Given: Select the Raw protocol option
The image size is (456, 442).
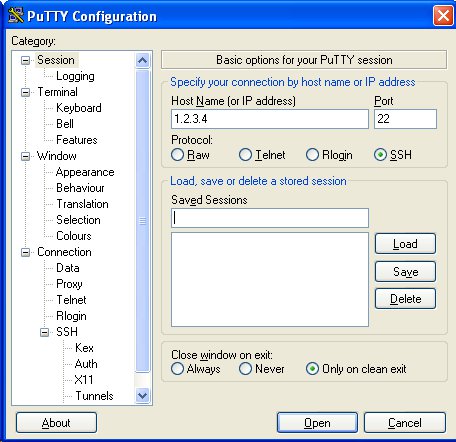Looking at the screenshot, I should [177, 155].
